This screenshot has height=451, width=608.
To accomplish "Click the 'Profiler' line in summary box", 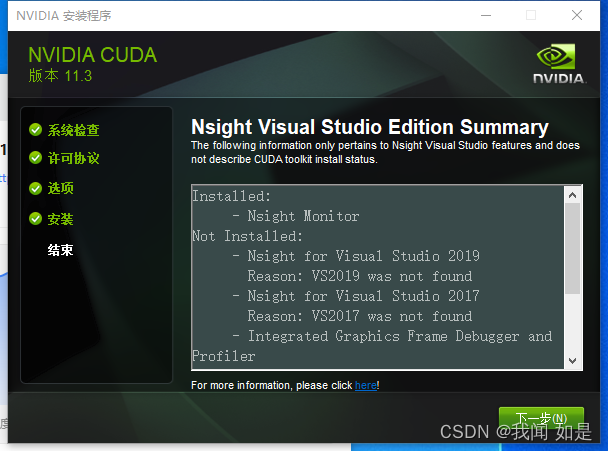I will click(x=224, y=356).
